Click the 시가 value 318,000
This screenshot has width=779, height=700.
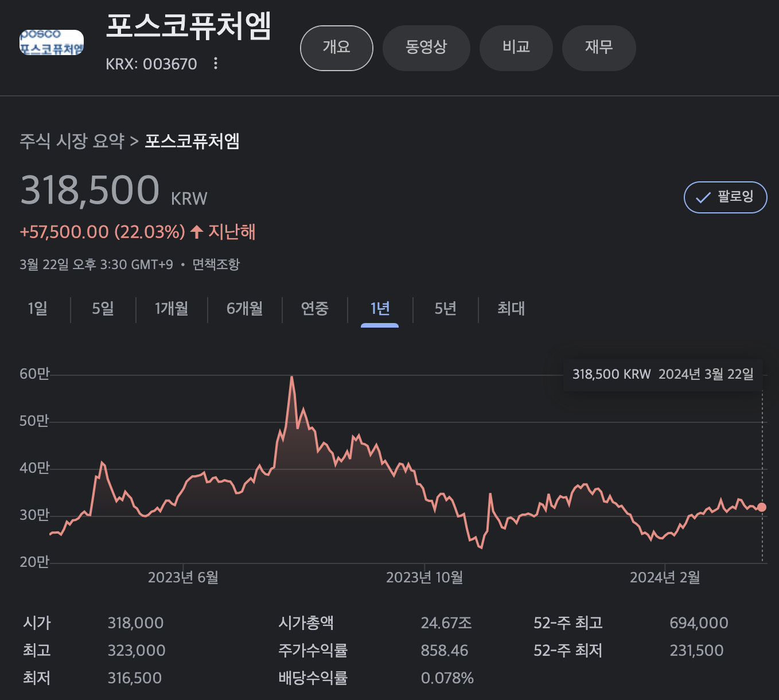(136, 623)
